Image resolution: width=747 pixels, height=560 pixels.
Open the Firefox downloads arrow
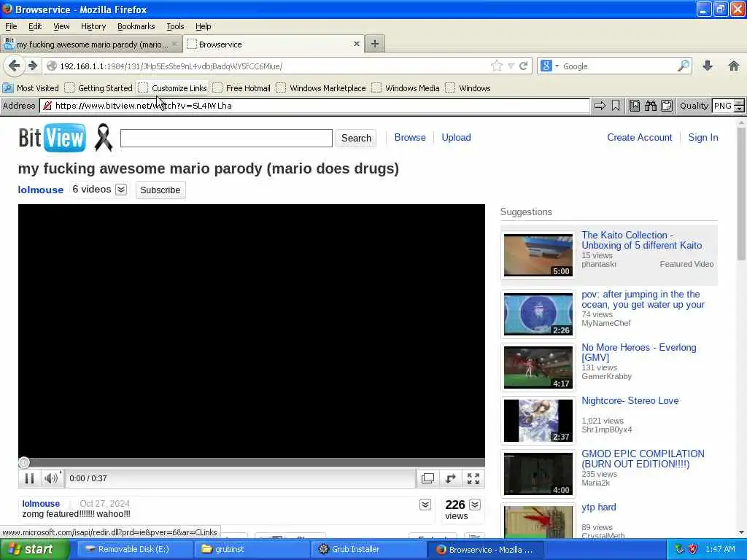pos(708,66)
